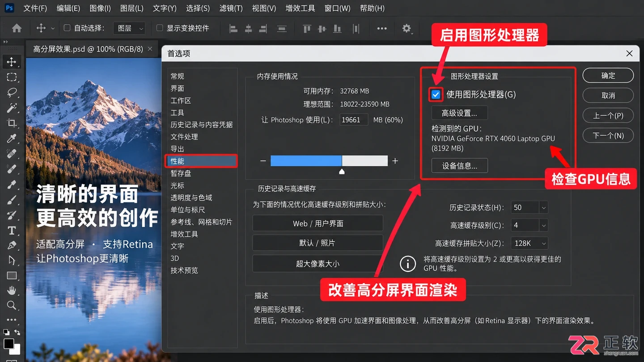Click the memory slider triangle handle
Image resolution: width=644 pixels, height=362 pixels.
click(342, 171)
